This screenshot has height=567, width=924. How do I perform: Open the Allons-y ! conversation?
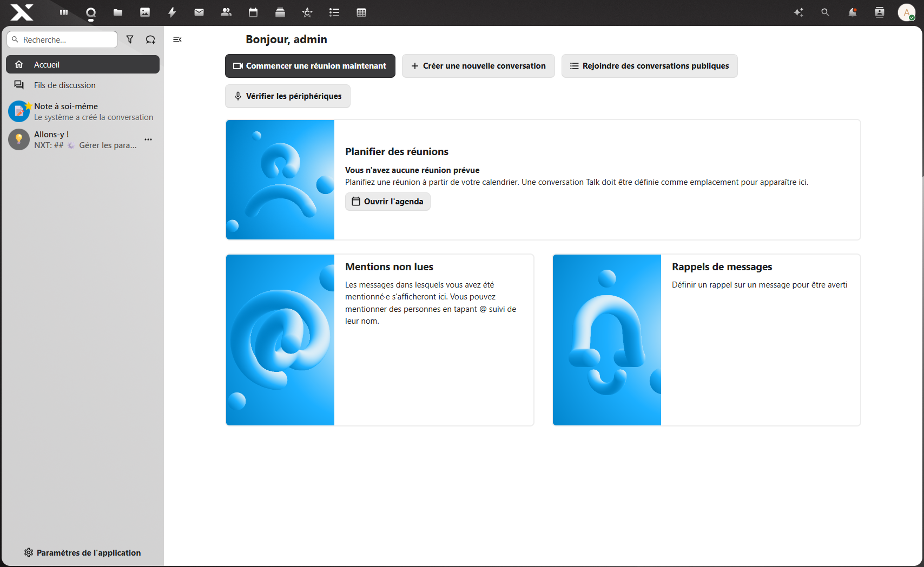83,139
